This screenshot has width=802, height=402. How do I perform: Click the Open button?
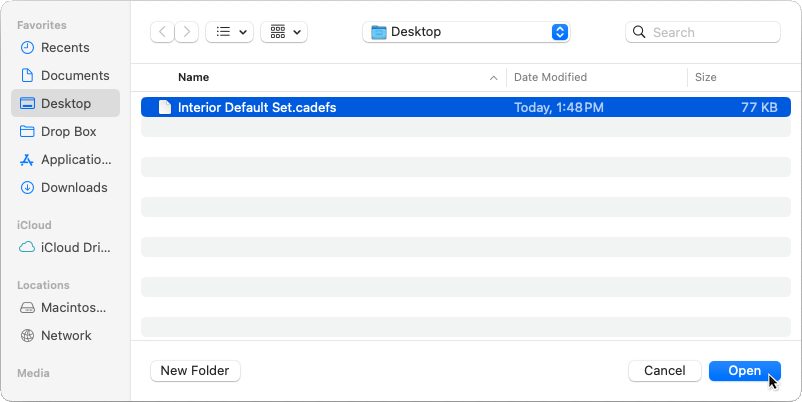pos(745,371)
